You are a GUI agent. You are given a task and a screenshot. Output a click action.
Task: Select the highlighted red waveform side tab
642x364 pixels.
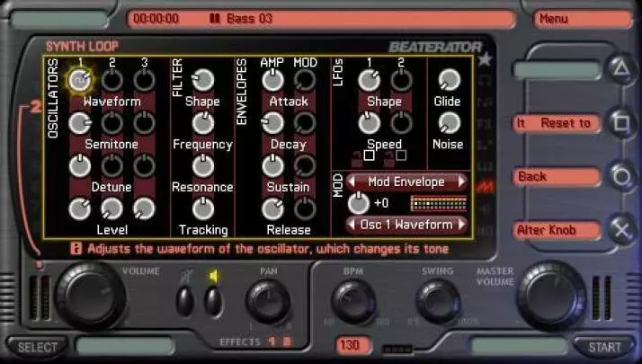point(486,186)
